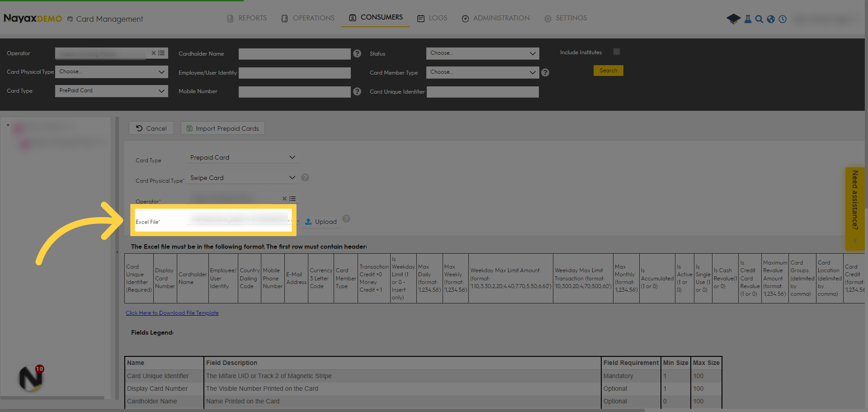Click the magnifier search icon in header
The height and width of the screenshot is (412, 868).
pyautogui.click(x=759, y=19)
